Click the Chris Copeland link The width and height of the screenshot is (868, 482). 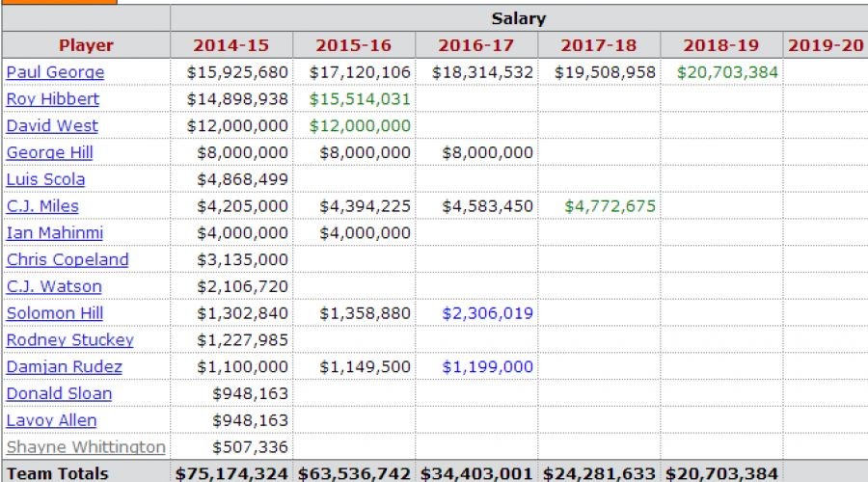tap(68, 260)
